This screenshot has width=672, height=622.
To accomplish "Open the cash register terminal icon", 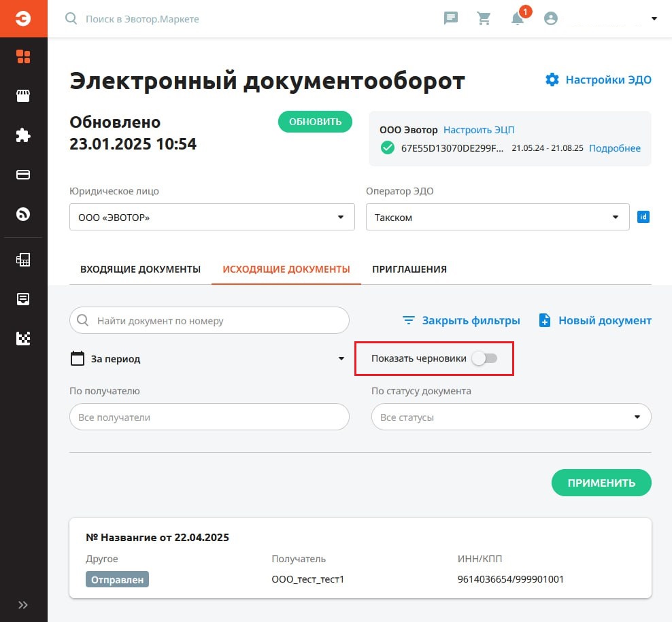I will [23, 260].
